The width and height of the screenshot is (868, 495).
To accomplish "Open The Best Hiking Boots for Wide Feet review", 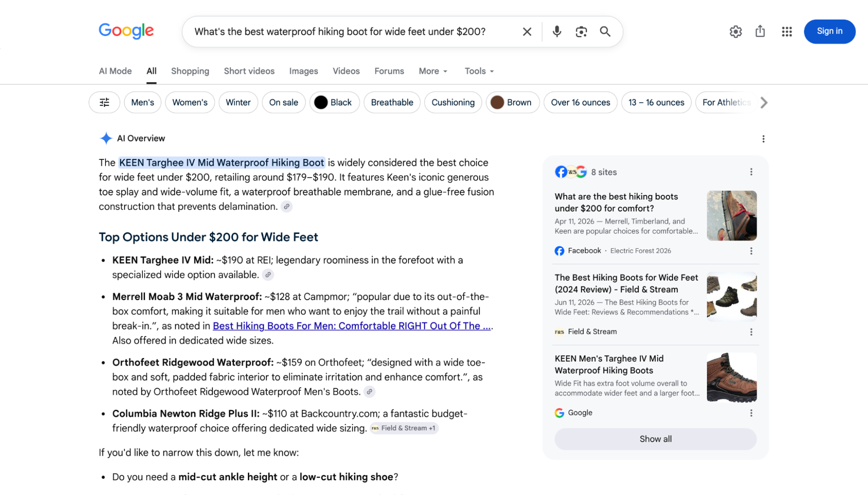I will (626, 284).
